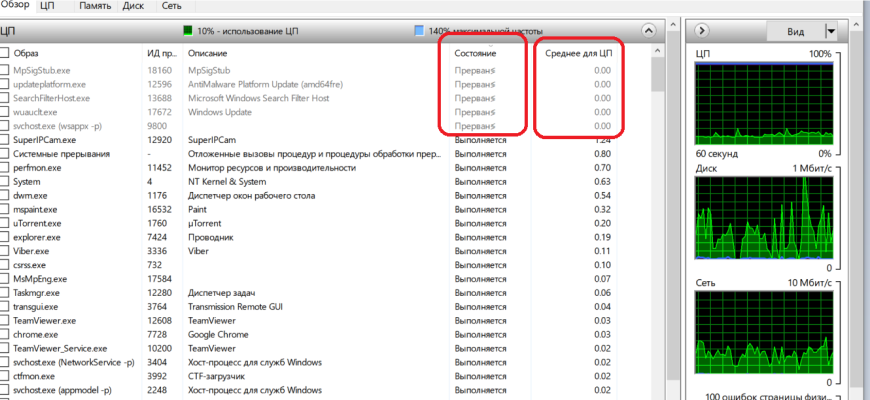Click the ЦП usage graph

(x=763, y=104)
